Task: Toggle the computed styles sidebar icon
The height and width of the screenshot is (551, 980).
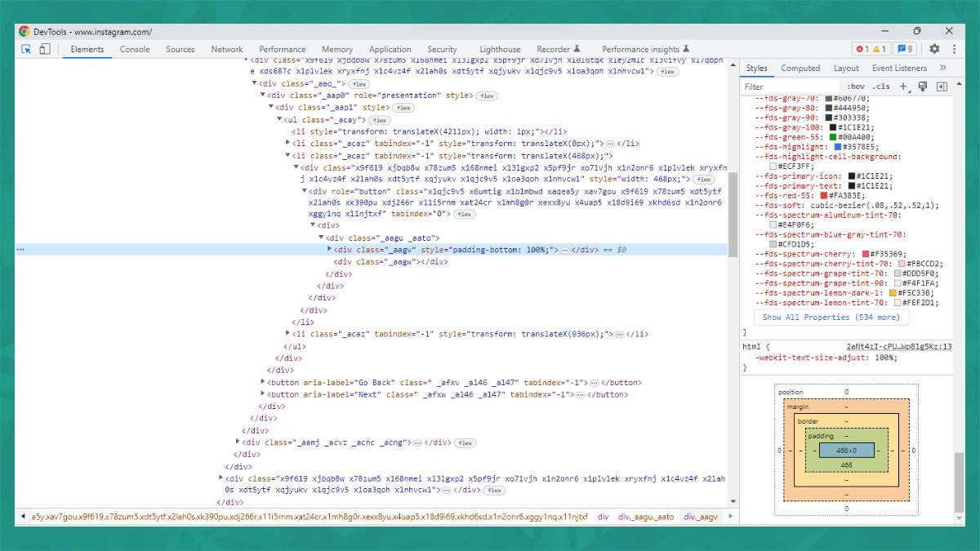Action: click(942, 87)
